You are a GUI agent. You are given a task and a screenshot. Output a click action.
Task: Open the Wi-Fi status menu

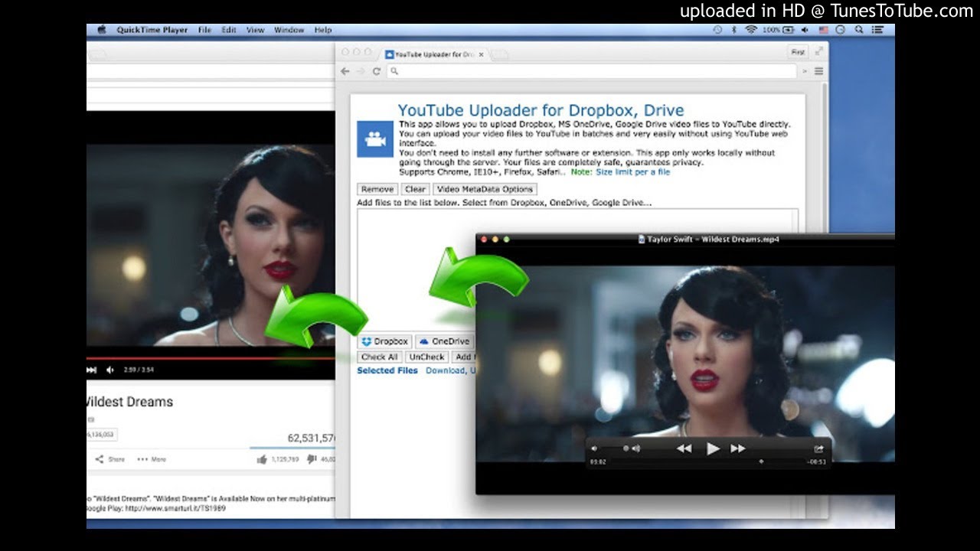[x=750, y=30]
